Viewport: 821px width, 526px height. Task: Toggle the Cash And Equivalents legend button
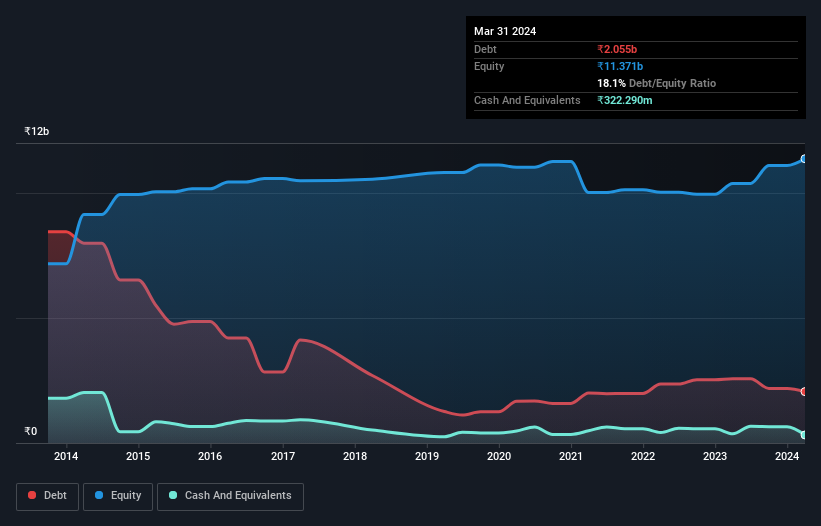click(230, 496)
